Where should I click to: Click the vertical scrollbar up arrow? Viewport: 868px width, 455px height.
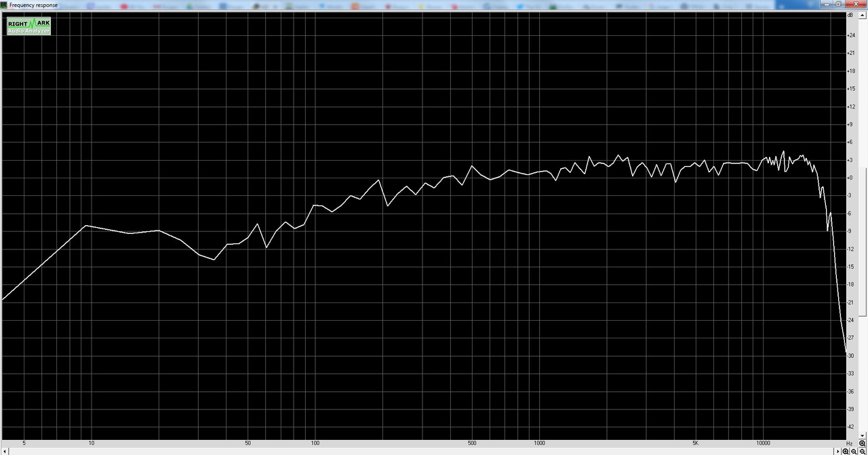862,15
